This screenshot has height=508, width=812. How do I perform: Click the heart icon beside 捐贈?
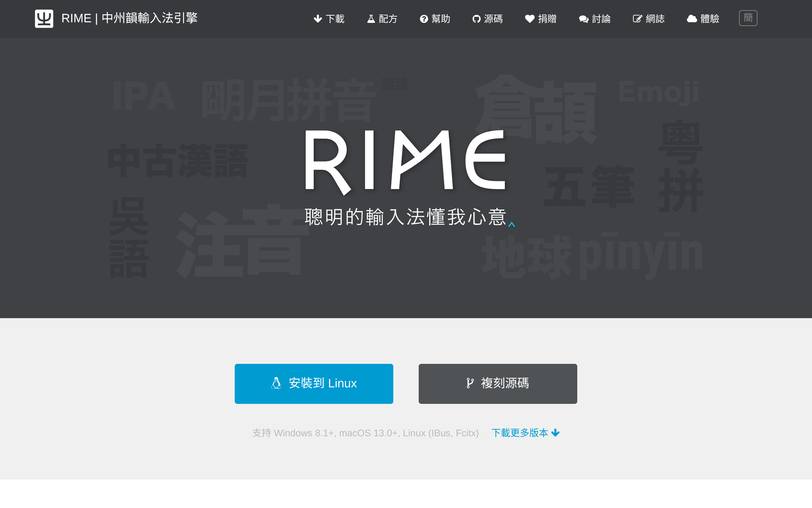pos(530,19)
